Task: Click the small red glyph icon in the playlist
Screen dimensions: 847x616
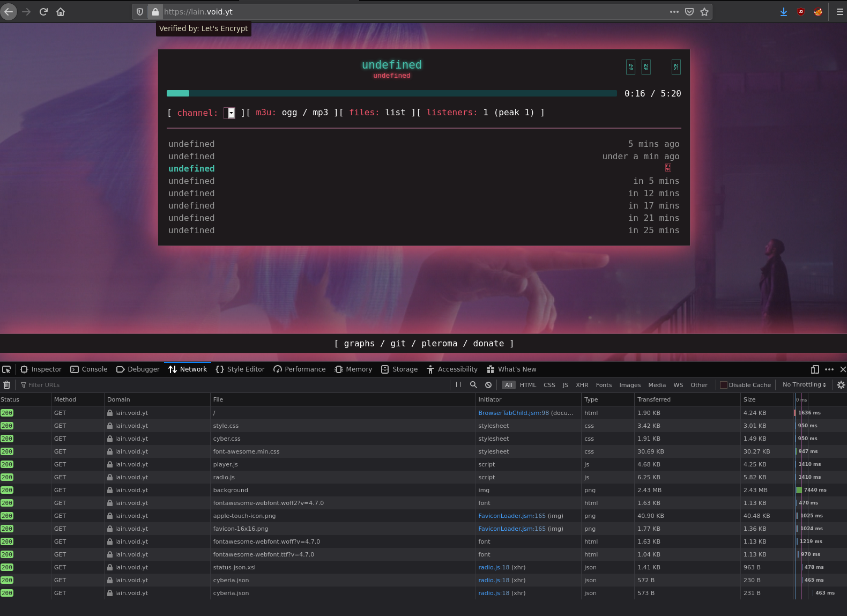Action: pyautogui.click(x=668, y=168)
